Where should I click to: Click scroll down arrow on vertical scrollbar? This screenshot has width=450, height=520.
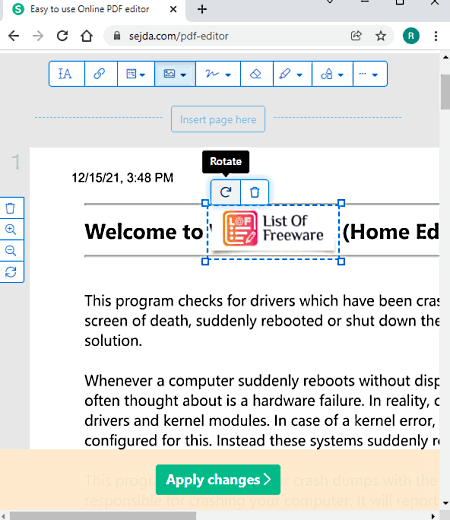tap(445, 503)
